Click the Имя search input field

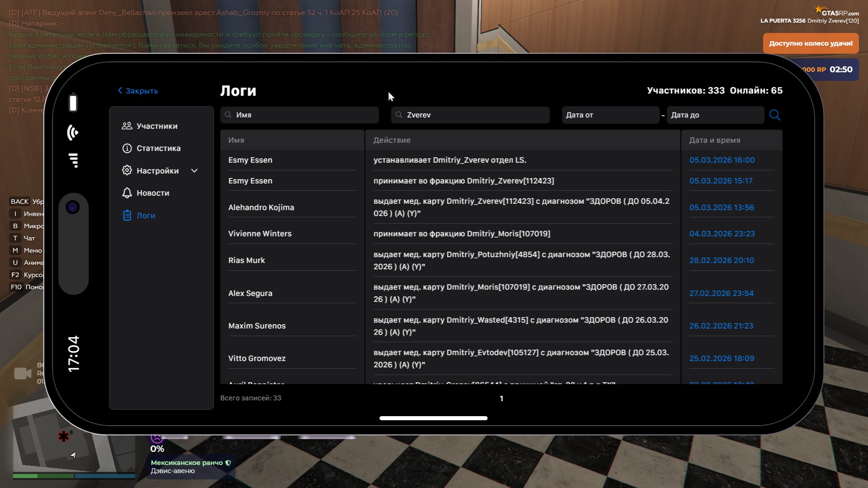299,115
